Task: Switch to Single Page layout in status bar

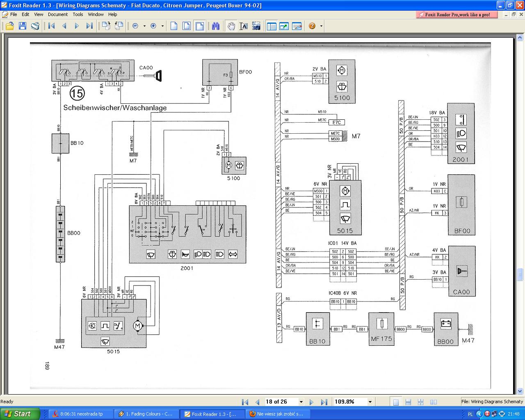Action: coord(396,402)
